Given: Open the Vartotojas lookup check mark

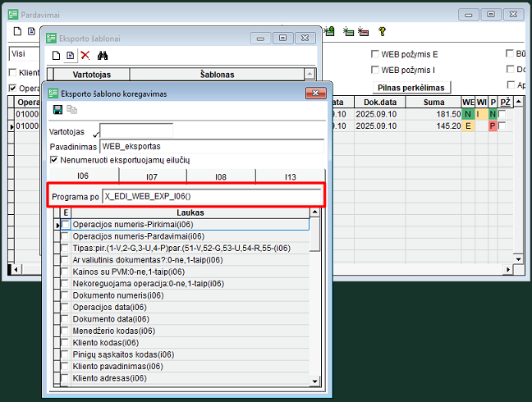Looking at the screenshot, I should (96, 135).
